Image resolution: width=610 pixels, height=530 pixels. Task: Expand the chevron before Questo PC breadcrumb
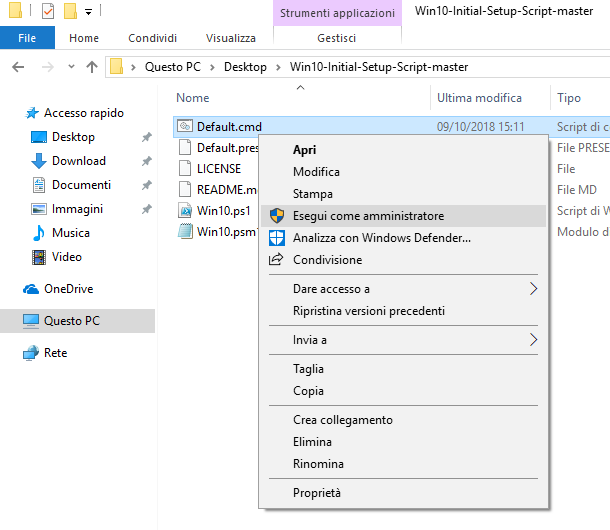pyautogui.click(x=133, y=67)
